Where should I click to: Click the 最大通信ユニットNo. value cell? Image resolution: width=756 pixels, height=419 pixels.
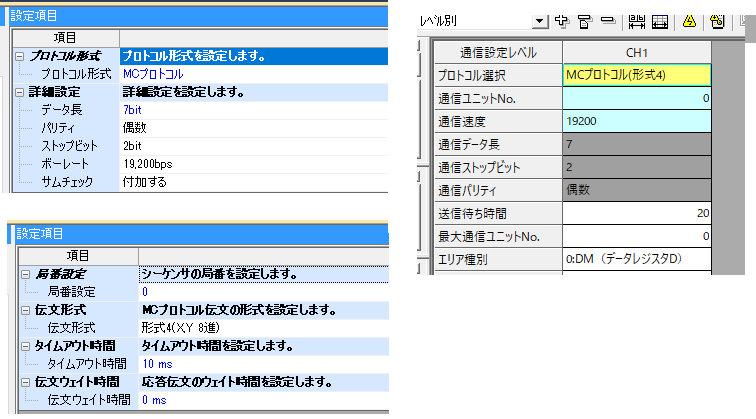(x=636, y=236)
